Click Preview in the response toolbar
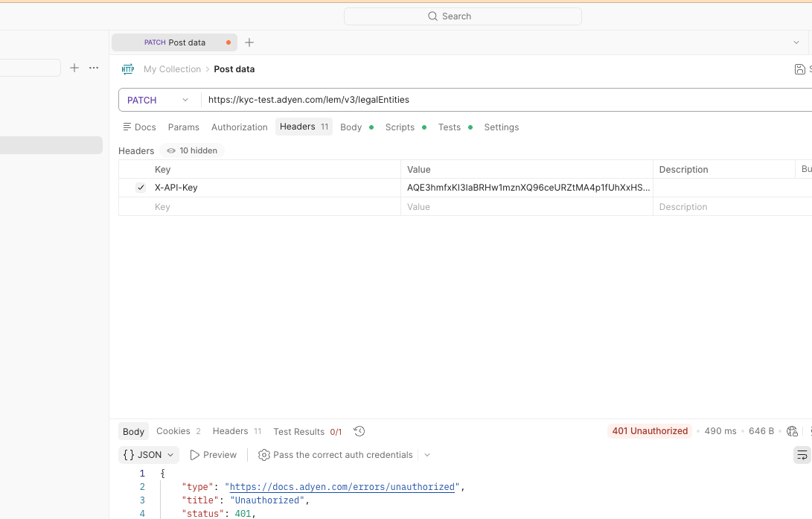This screenshot has width=812, height=519. 214,454
